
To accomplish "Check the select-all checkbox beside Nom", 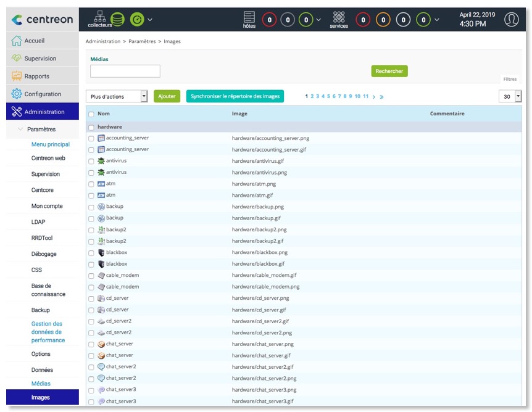I will tap(91, 114).
